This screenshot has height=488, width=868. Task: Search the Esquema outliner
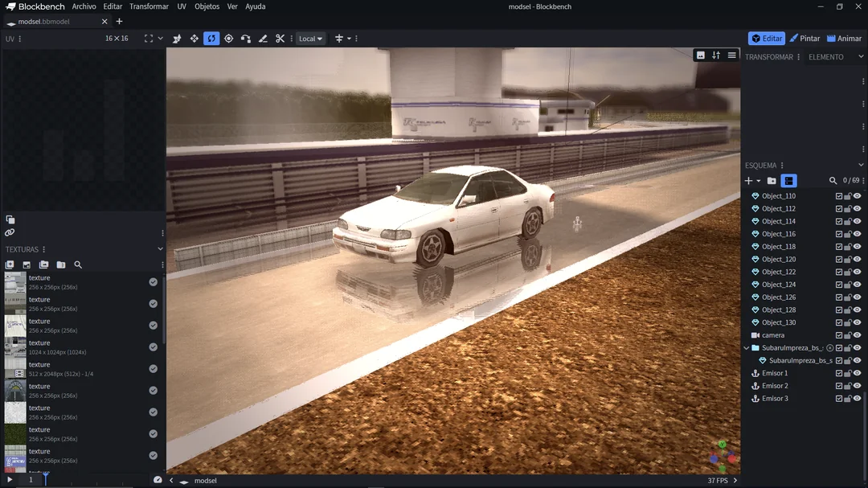(x=833, y=181)
